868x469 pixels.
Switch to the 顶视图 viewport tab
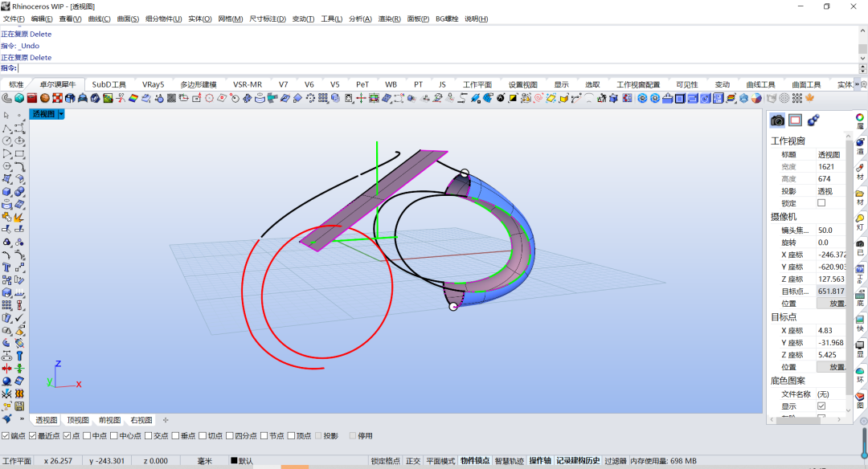click(x=78, y=420)
